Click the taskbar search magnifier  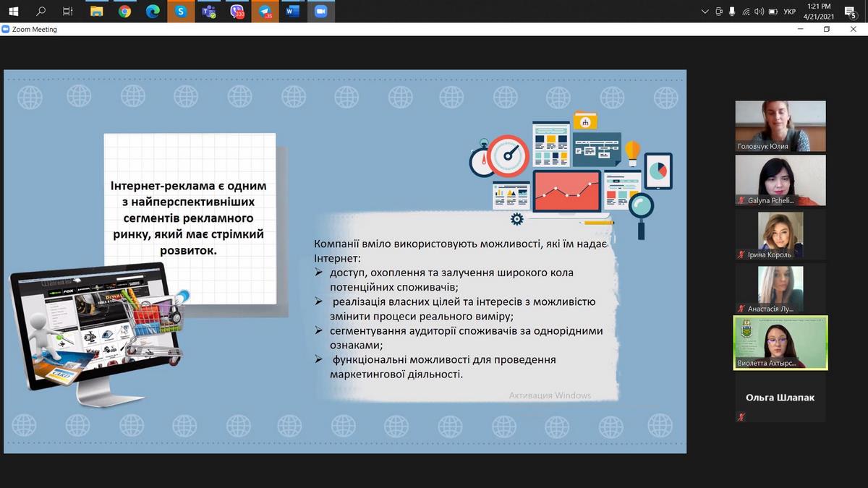pyautogui.click(x=41, y=12)
